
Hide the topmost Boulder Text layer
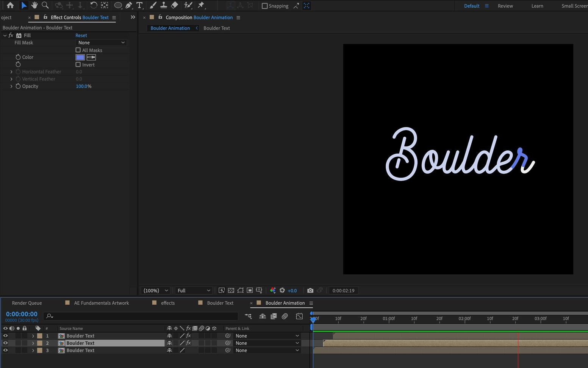pos(5,336)
